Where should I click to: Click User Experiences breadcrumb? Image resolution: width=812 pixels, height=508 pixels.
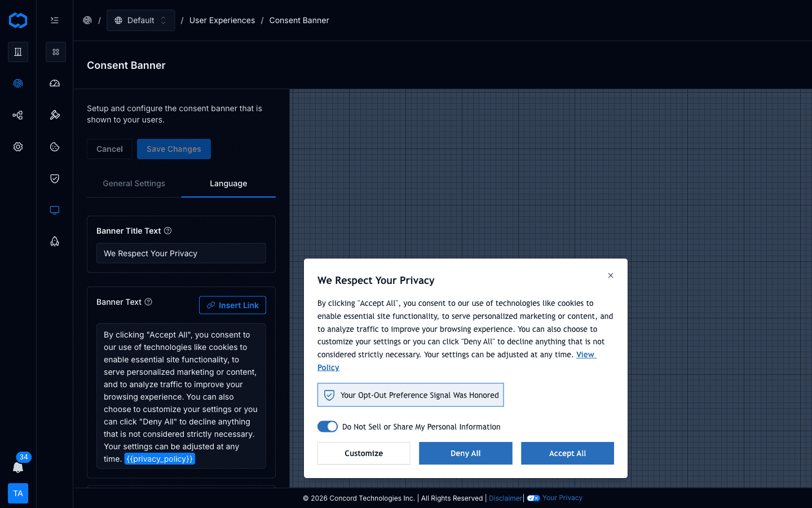222,20
